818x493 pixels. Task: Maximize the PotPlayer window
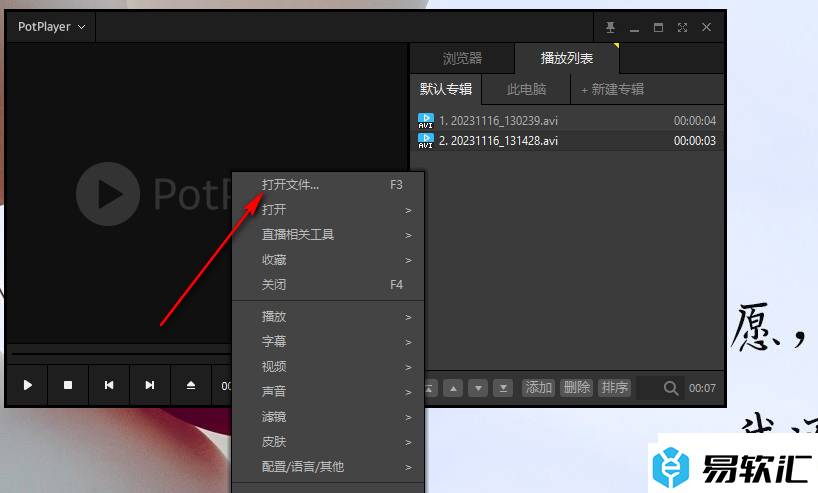pyautogui.click(x=658, y=27)
